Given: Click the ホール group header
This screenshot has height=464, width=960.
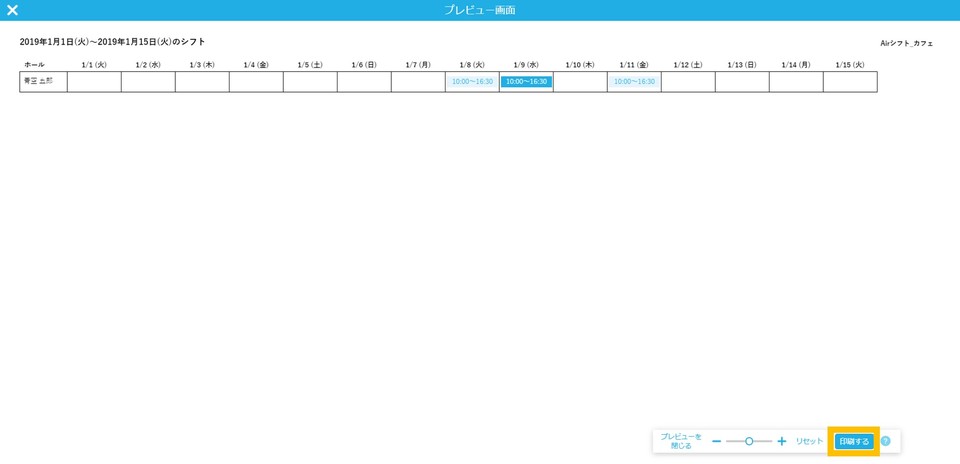Looking at the screenshot, I should coord(34,65).
